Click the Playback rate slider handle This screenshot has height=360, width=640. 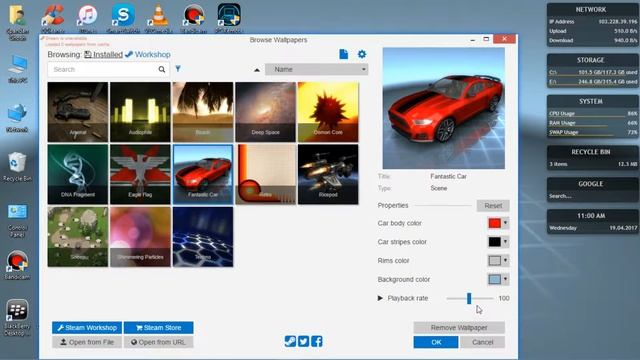469,298
